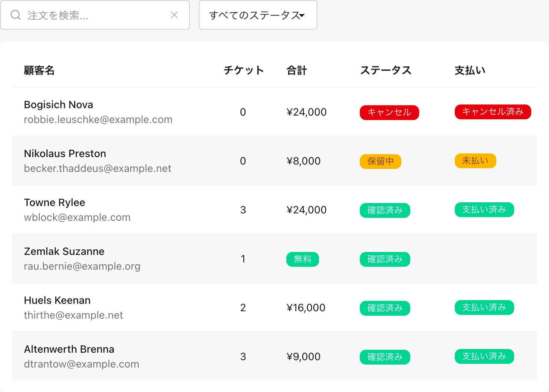Select customer name Bogisich Nova
This screenshot has height=392, width=549.
[x=59, y=105]
